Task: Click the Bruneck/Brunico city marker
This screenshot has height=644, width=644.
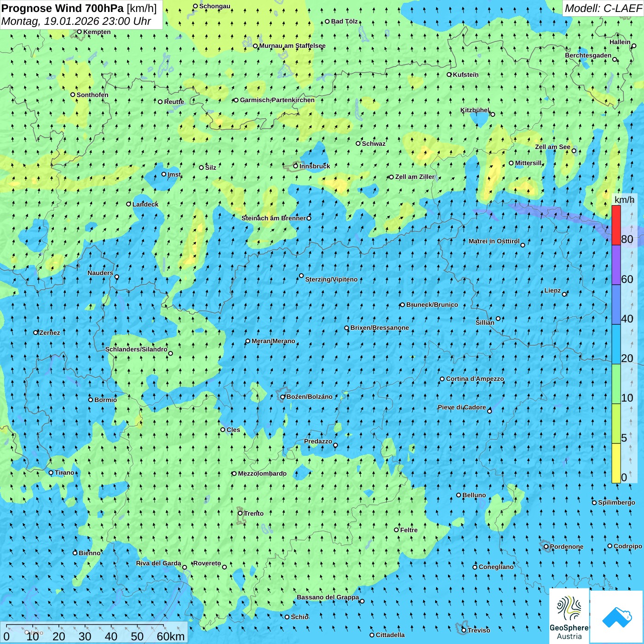Action: tap(402, 305)
